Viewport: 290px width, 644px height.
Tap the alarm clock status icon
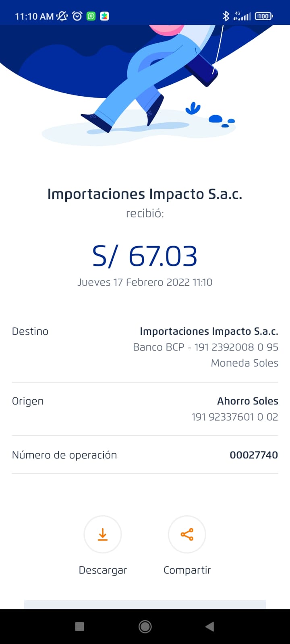click(x=77, y=16)
